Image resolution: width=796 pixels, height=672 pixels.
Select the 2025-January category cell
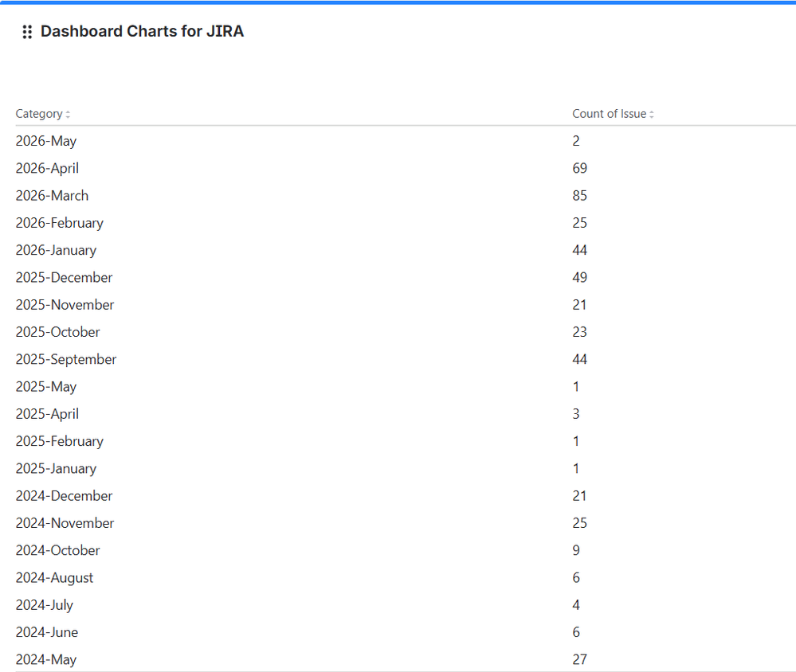[x=56, y=469]
